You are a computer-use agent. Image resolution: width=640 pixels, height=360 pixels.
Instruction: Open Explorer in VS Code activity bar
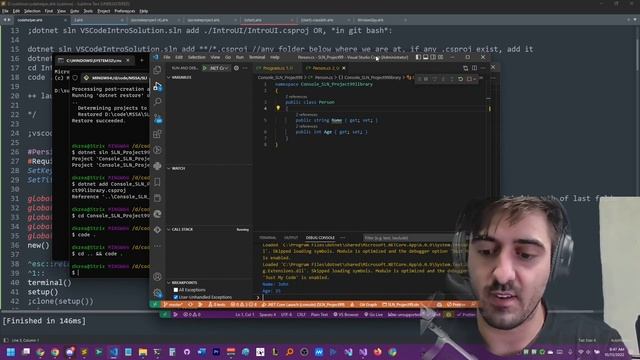(157, 70)
